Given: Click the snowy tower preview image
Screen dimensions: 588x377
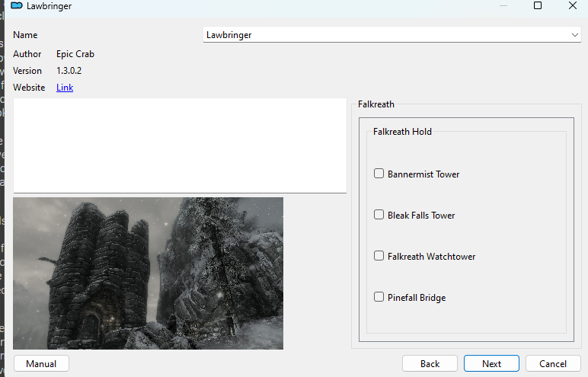Looking at the screenshot, I should [148, 273].
